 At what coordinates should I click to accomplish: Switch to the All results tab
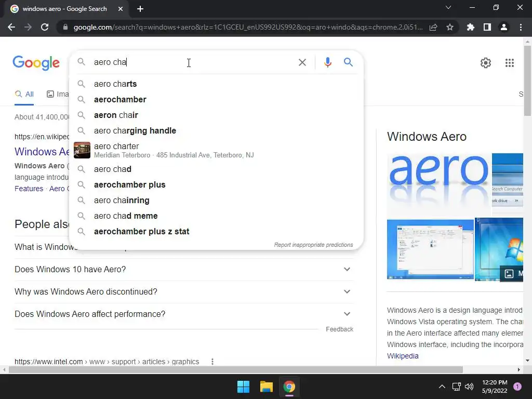coord(24,94)
